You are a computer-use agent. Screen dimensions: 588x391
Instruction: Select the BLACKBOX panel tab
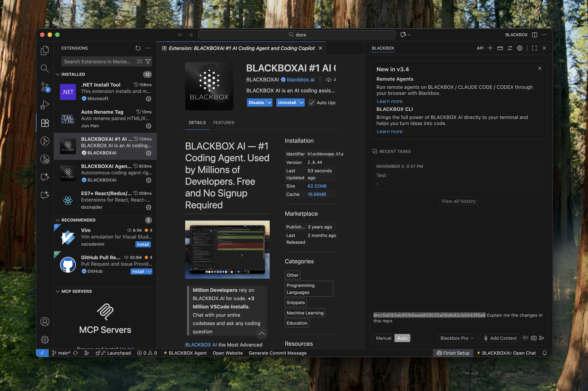click(383, 48)
